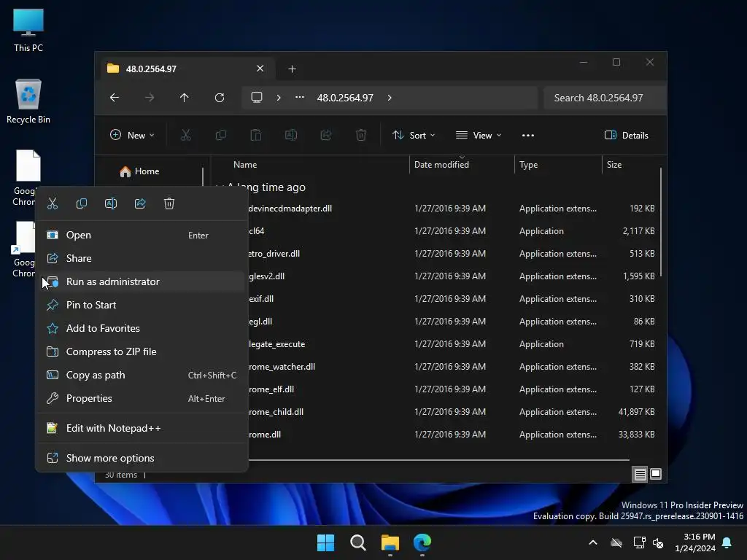Click Copy icon in context menu
The width and height of the screenshot is (747, 560).
[82, 204]
